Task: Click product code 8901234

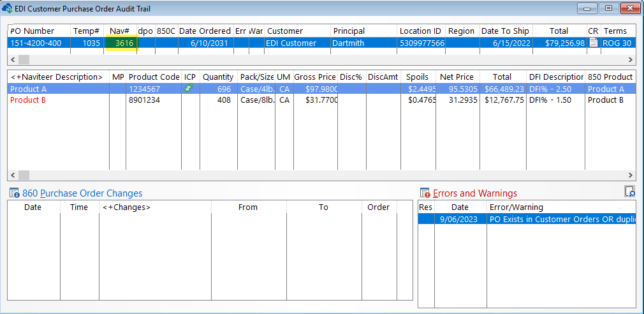Action: 144,100
